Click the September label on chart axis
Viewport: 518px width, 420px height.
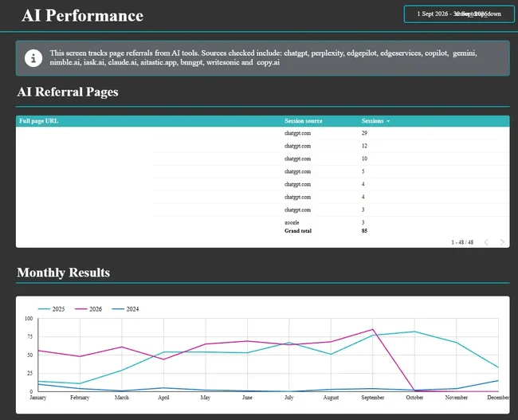[x=373, y=398]
